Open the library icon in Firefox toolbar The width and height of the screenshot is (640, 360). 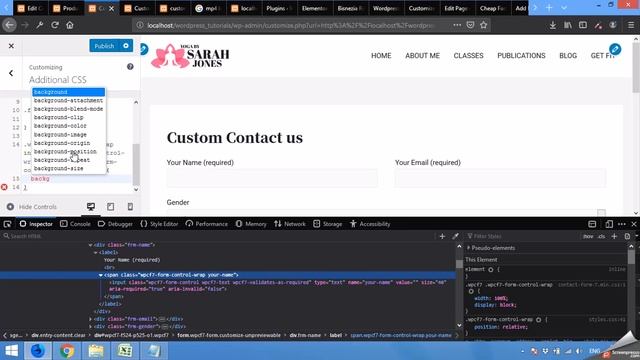tap(568, 25)
